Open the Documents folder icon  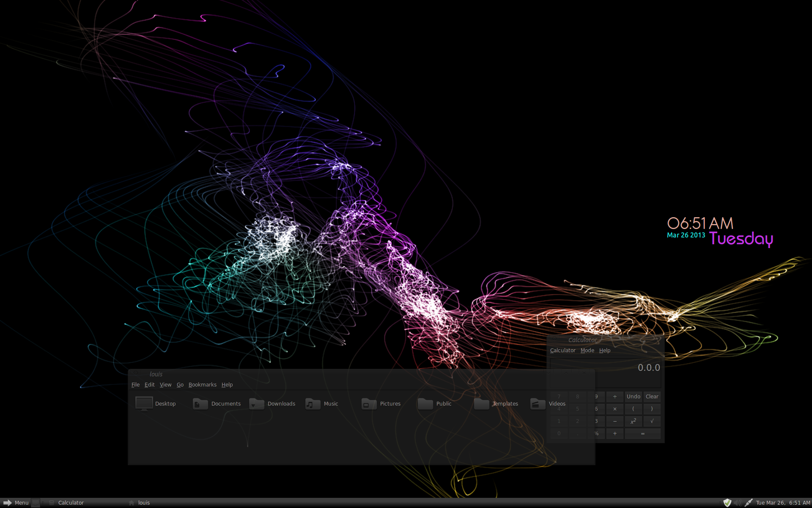[200, 404]
